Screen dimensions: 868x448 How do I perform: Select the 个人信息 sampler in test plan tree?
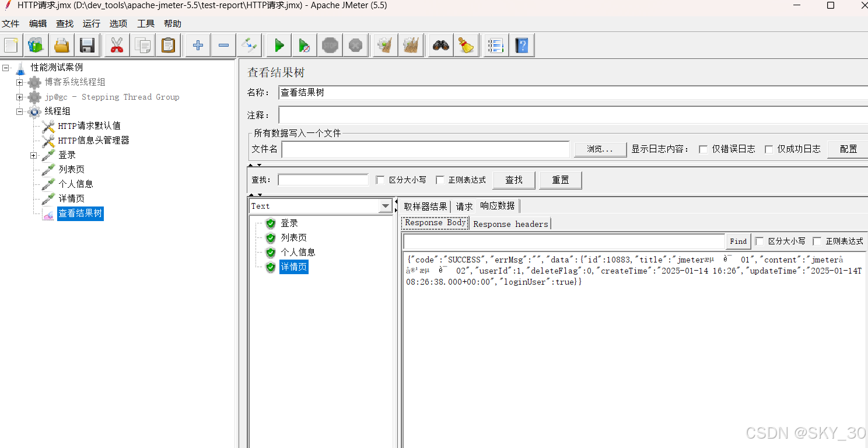point(76,184)
